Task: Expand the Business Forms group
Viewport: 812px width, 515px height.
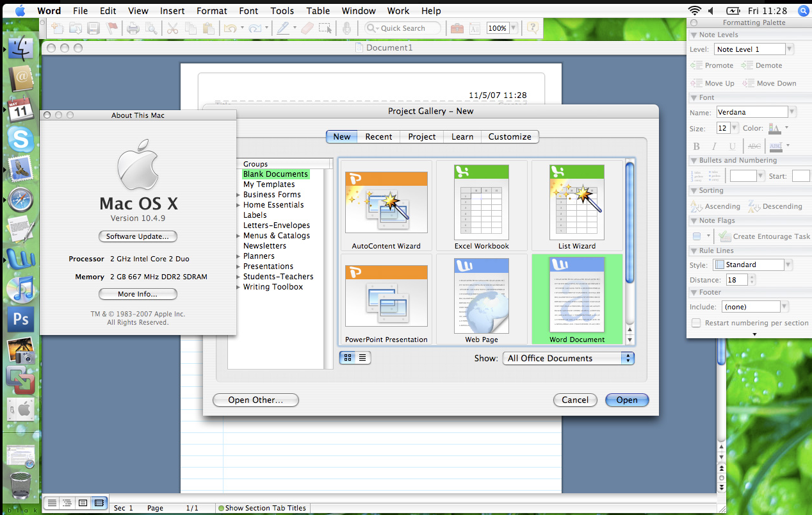Action: pyautogui.click(x=238, y=195)
